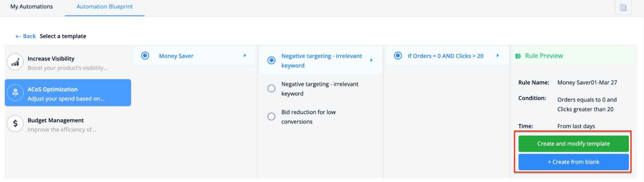The height and width of the screenshot is (182, 644).
Task: Select the Money Saver radio button
Action: pos(145,56)
